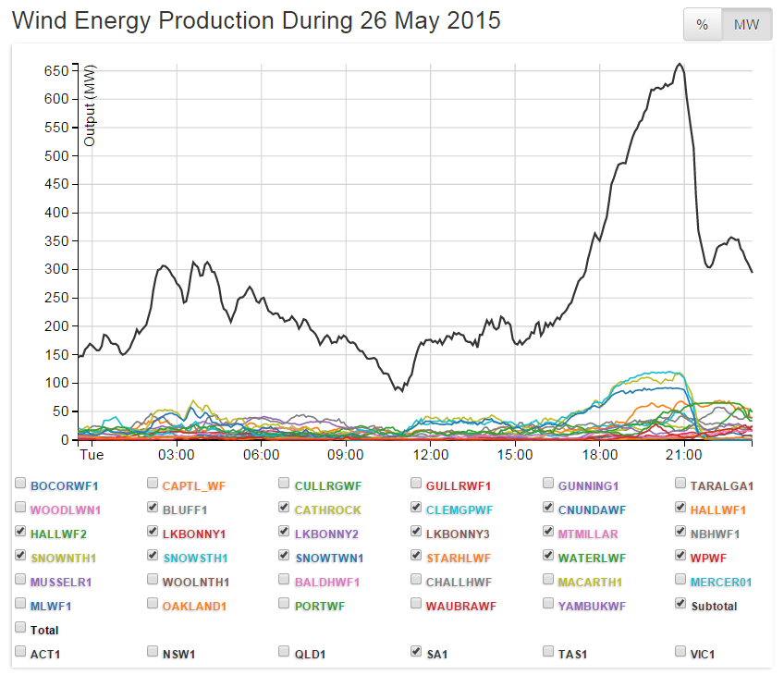Click the 12:00 label on time axis

(431, 455)
